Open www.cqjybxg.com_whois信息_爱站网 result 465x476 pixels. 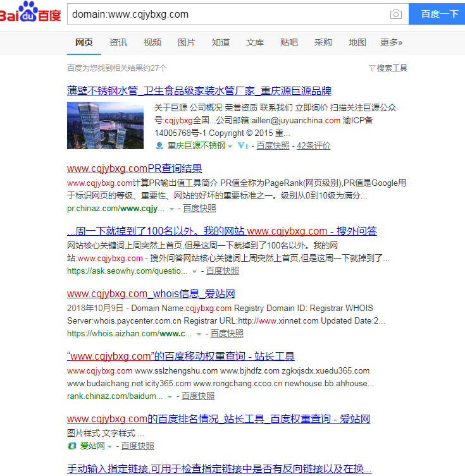click(x=151, y=293)
